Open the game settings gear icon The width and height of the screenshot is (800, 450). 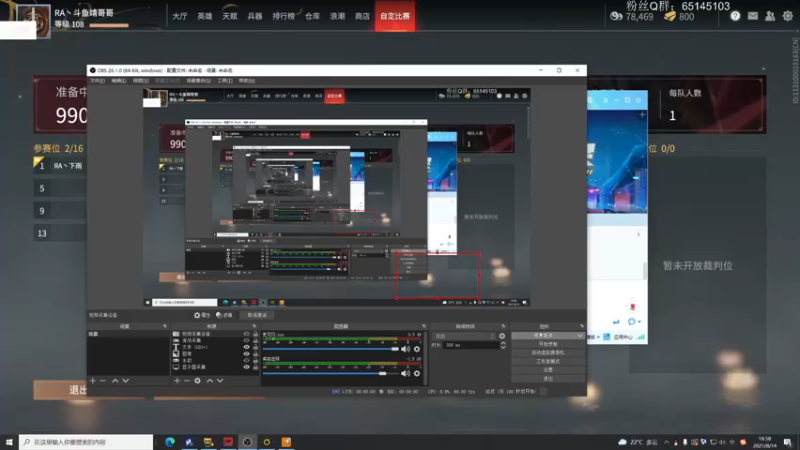[x=788, y=16]
